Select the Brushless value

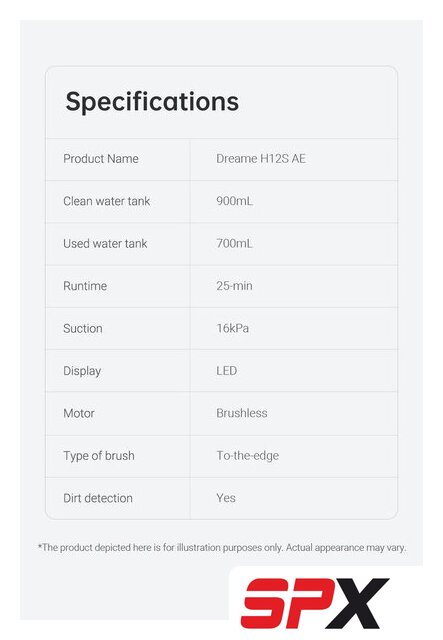coord(242,413)
